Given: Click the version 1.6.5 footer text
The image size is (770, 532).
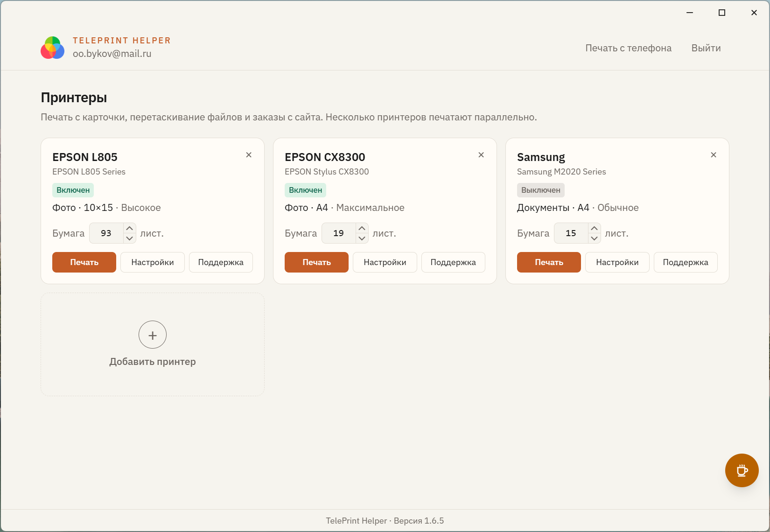Looking at the screenshot, I should pos(419,521).
